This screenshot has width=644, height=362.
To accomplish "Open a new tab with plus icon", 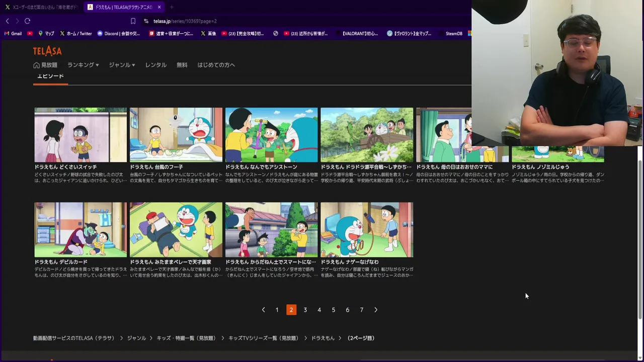I will pyautogui.click(x=172, y=7).
